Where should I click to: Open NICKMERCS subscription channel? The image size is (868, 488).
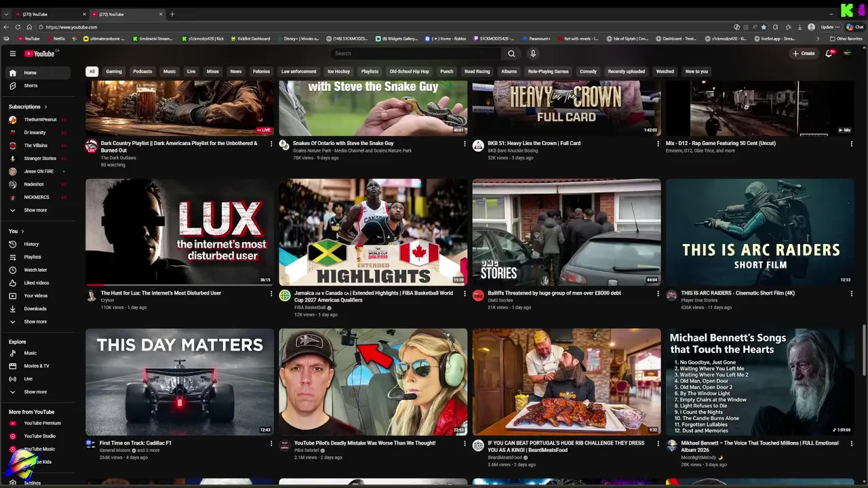[38, 197]
